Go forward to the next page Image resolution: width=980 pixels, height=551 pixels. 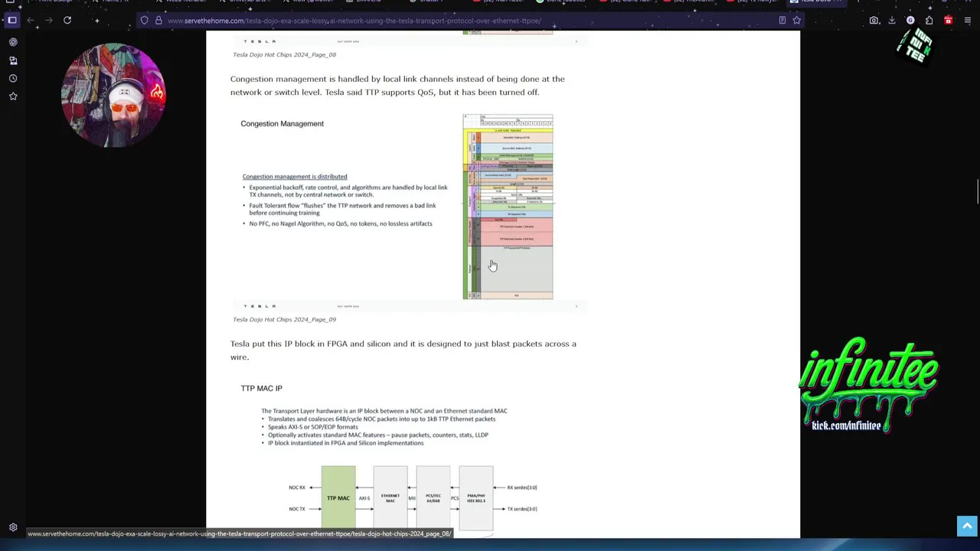[x=48, y=21]
